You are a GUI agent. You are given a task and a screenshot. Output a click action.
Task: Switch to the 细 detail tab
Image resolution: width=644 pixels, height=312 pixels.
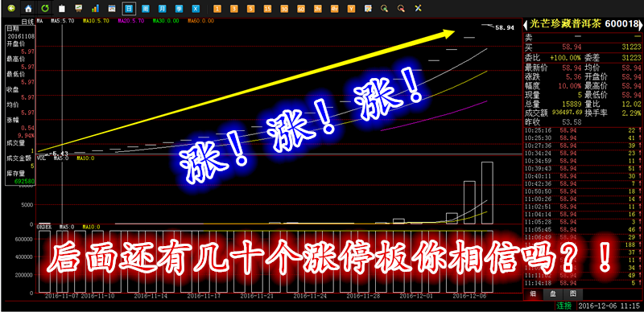click(x=533, y=294)
